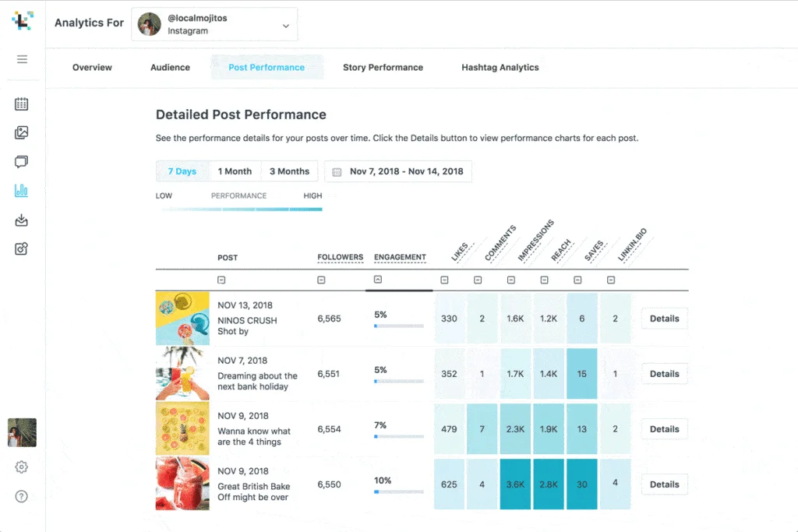Switch to the Story Performance tab

pyautogui.click(x=383, y=68)
